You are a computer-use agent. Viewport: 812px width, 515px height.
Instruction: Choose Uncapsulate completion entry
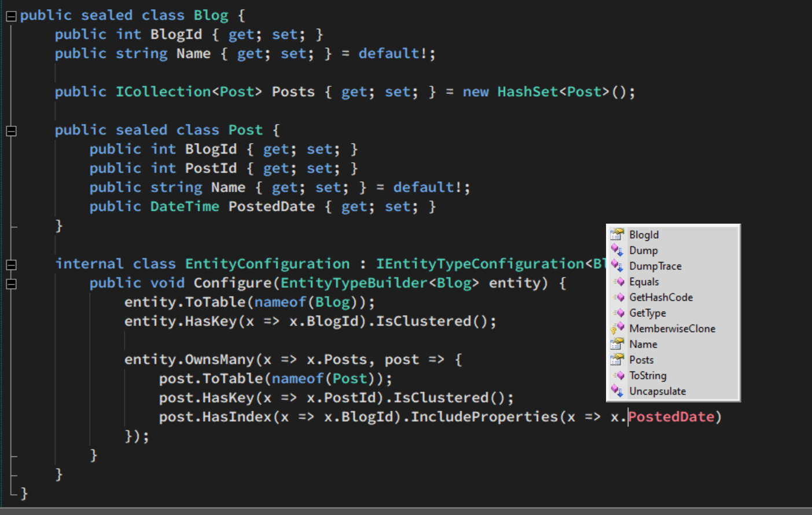[657, 391]
